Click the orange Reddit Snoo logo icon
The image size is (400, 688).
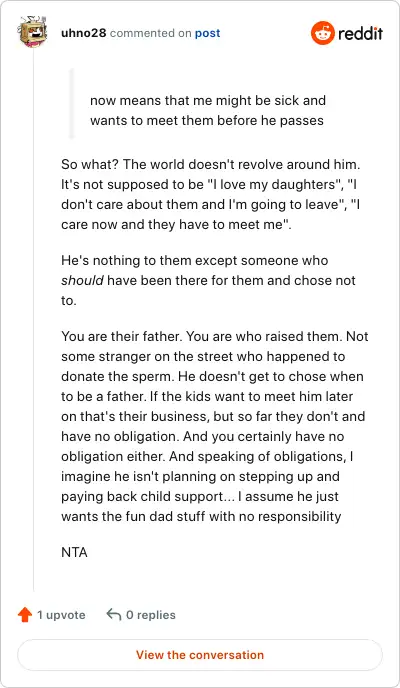tap(323, 33)
